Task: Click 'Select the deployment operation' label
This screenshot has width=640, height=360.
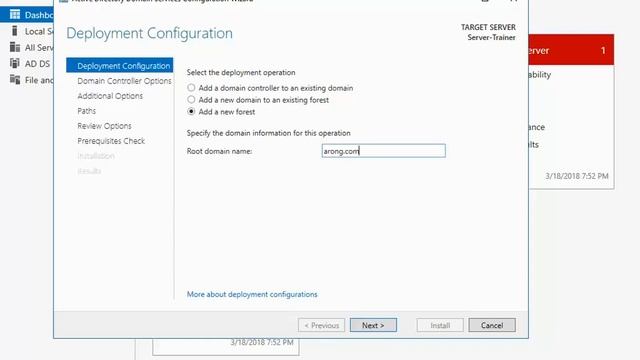Action: click(x=241, y=73)
